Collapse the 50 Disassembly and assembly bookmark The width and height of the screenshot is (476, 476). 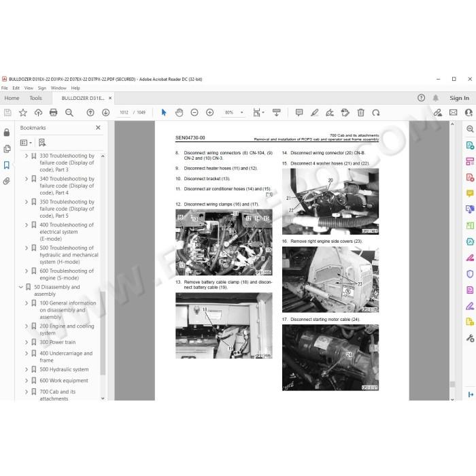tap(21, 287)
